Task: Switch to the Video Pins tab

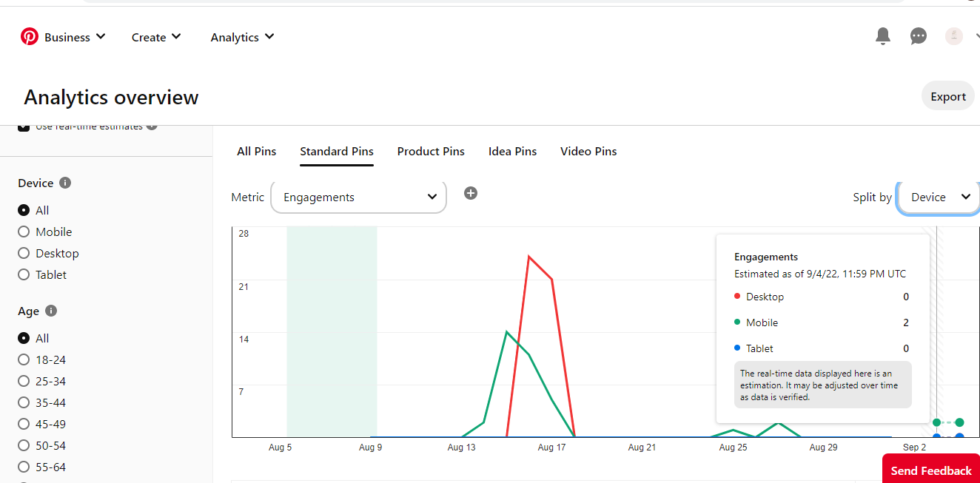Action: coord(588,152)
